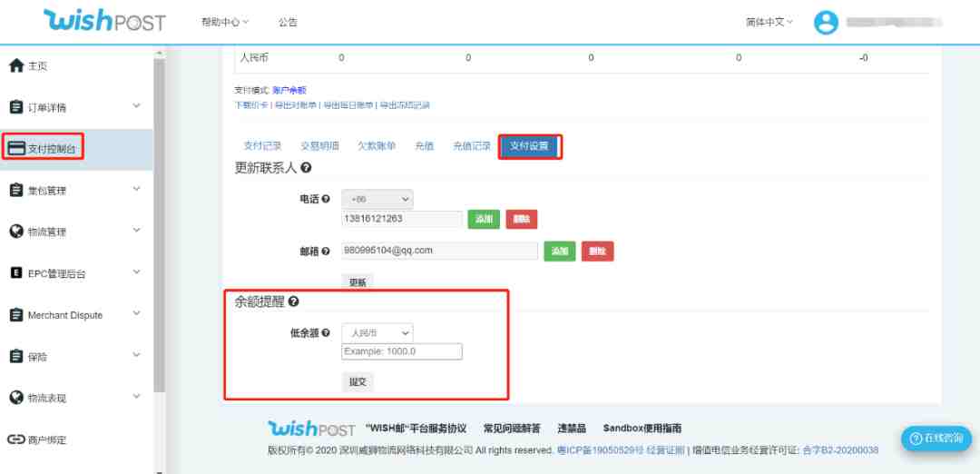Switch to the 充值 tab
This screenshot has height=474, width=980.
(425, 146)
